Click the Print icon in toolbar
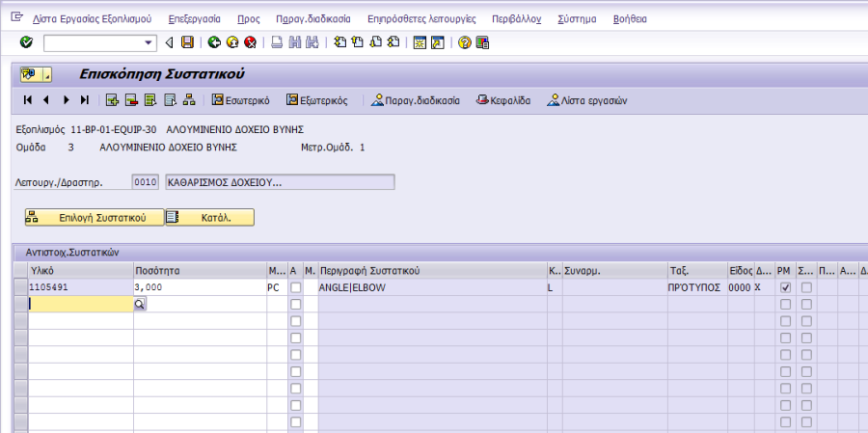Screen dimensions: 868x433 277,42
